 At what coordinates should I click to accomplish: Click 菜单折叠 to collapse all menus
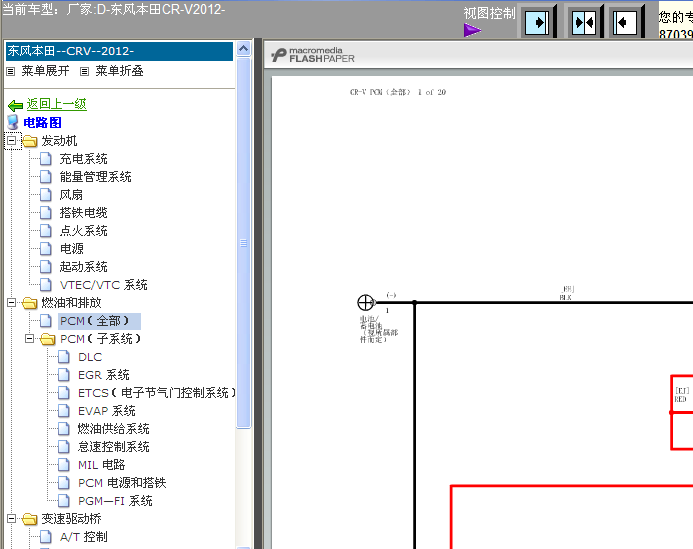[120, 71]
